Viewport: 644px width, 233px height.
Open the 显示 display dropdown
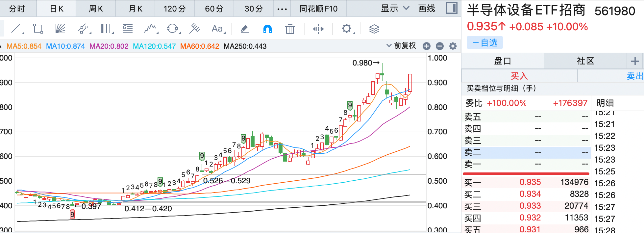[395, 9]
